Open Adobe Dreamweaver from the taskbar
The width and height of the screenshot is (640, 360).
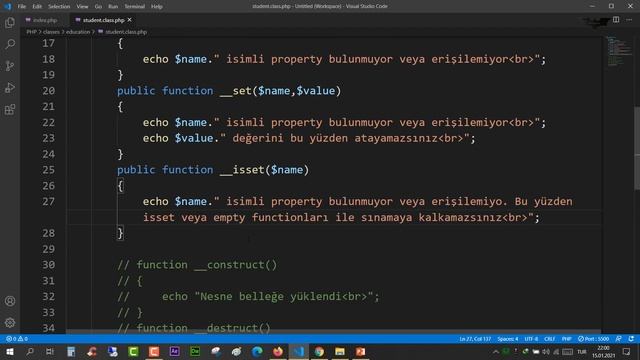195,351
